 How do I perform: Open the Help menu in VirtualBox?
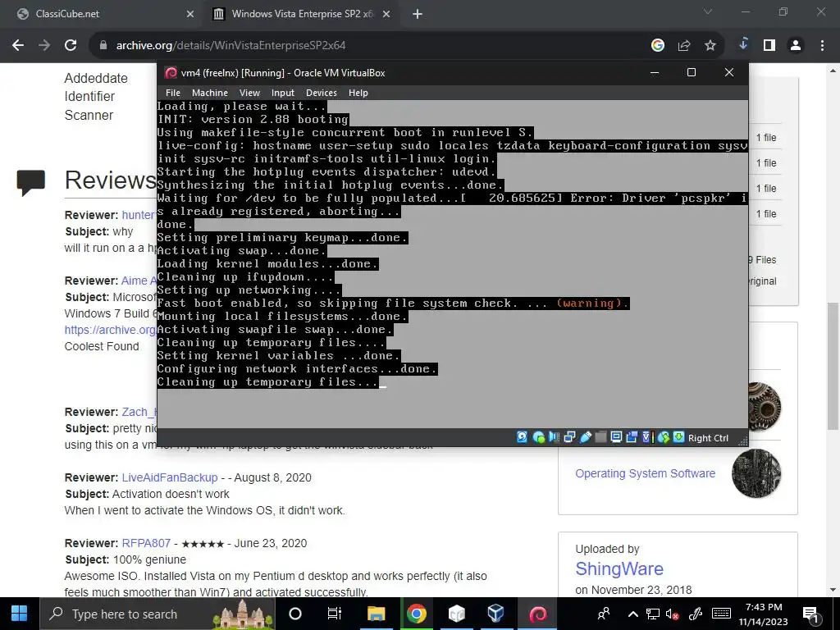(358, 93)
